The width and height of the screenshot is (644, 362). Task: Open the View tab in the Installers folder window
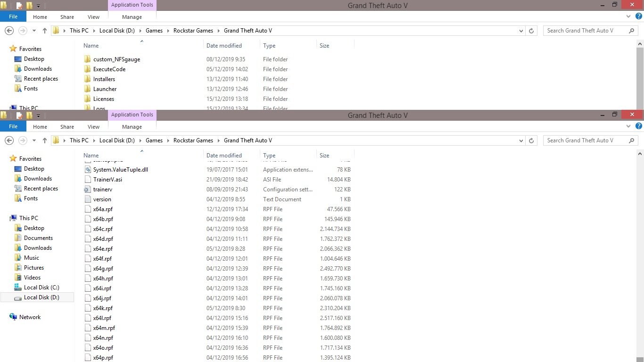(x=94, y=16)
